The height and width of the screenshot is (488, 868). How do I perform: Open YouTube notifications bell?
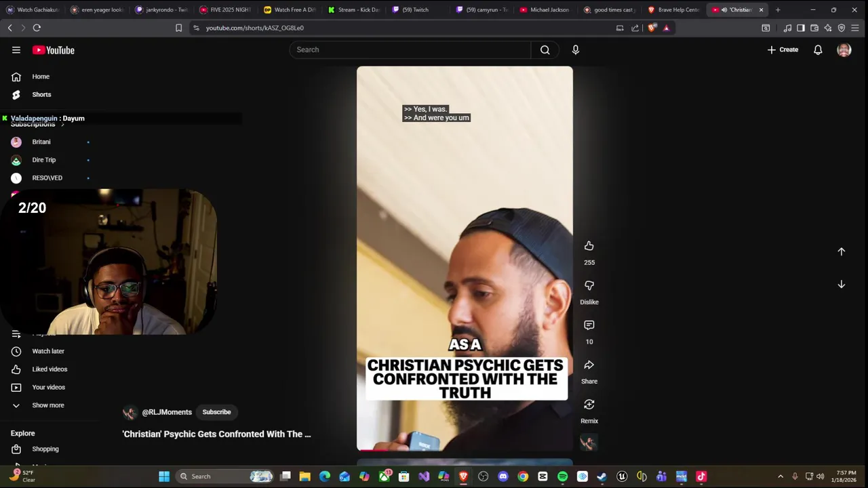[818, 49]
